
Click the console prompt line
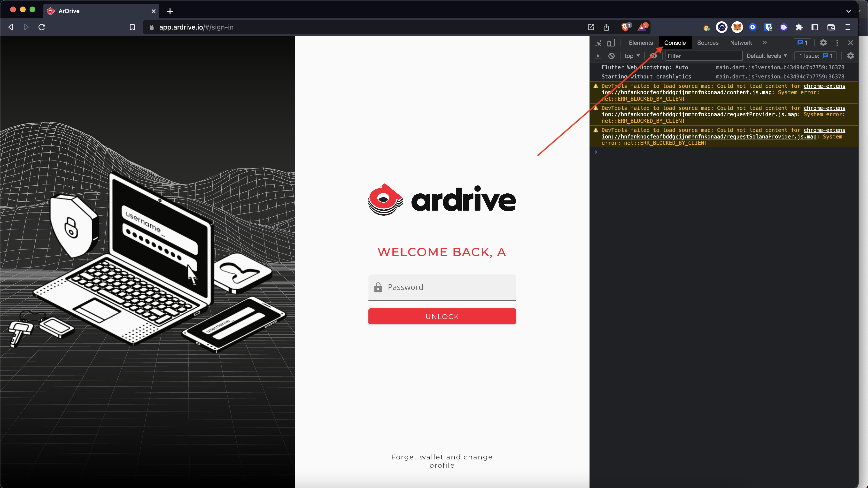[x=724, y=152]
